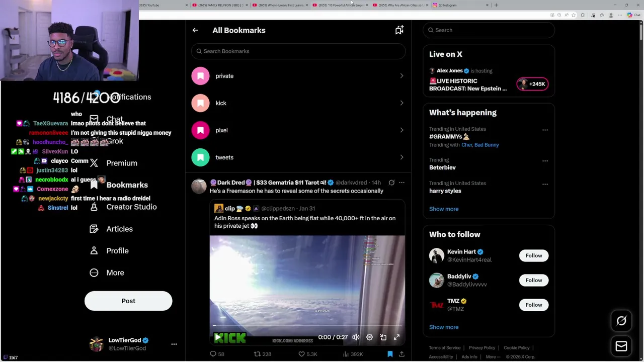Click the top-right Search box
The image size is (644, 362).
pyautogui.click(x=489, y=30)
